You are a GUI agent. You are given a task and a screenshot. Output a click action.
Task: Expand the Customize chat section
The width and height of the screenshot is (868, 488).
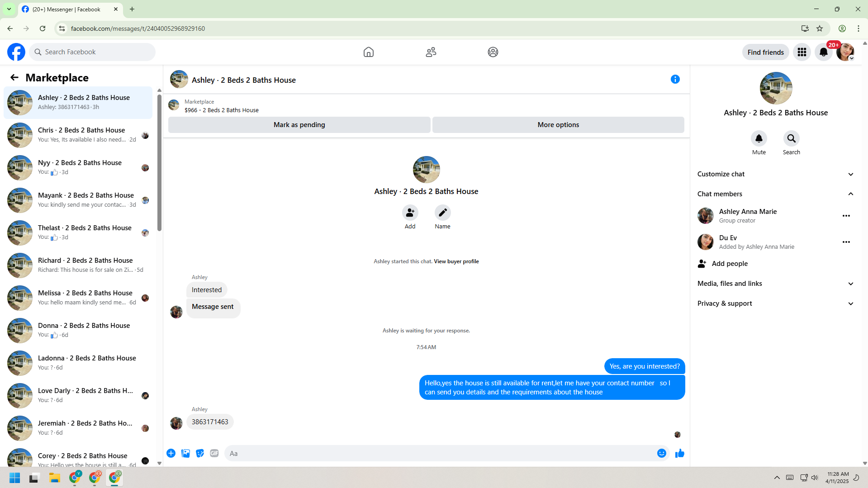[776, 174]
